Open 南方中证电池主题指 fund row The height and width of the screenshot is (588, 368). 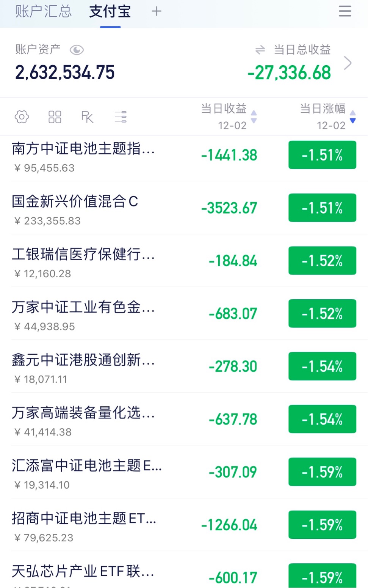point(184,155)
